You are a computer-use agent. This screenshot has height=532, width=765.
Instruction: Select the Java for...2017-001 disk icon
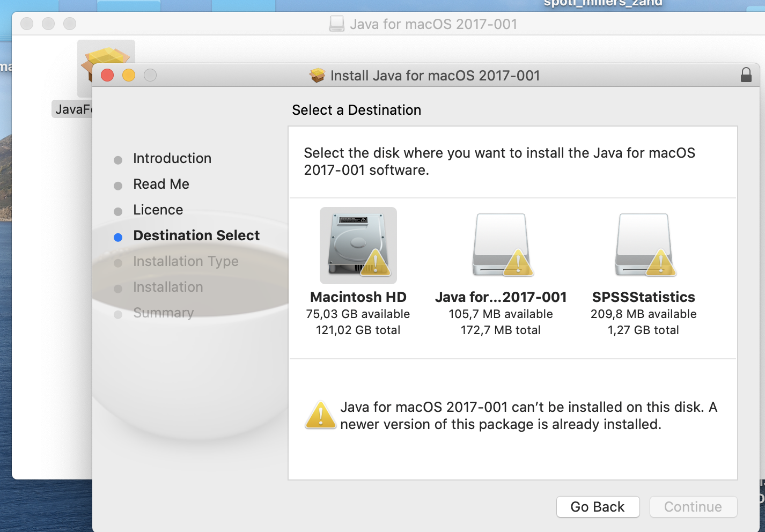point(501,245)
